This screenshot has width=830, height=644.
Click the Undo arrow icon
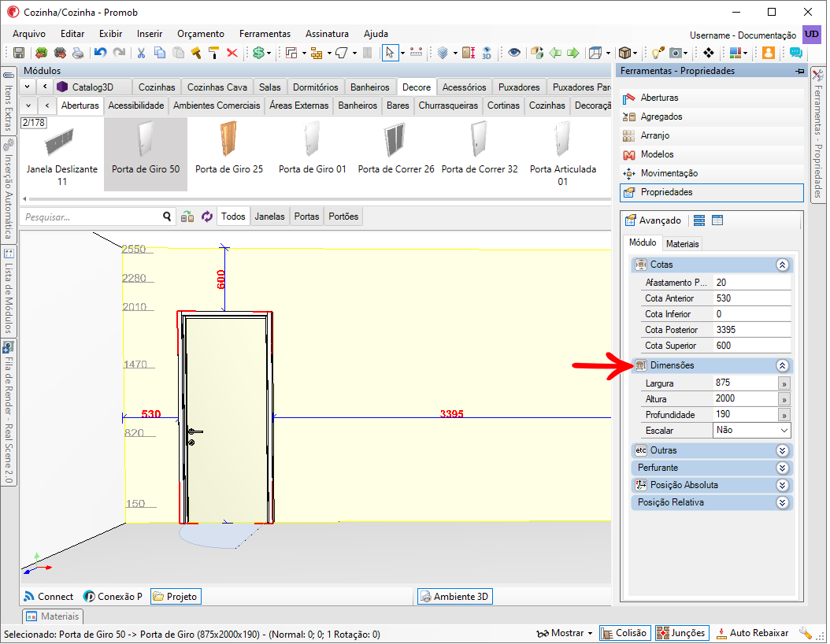tap(100, 53)
